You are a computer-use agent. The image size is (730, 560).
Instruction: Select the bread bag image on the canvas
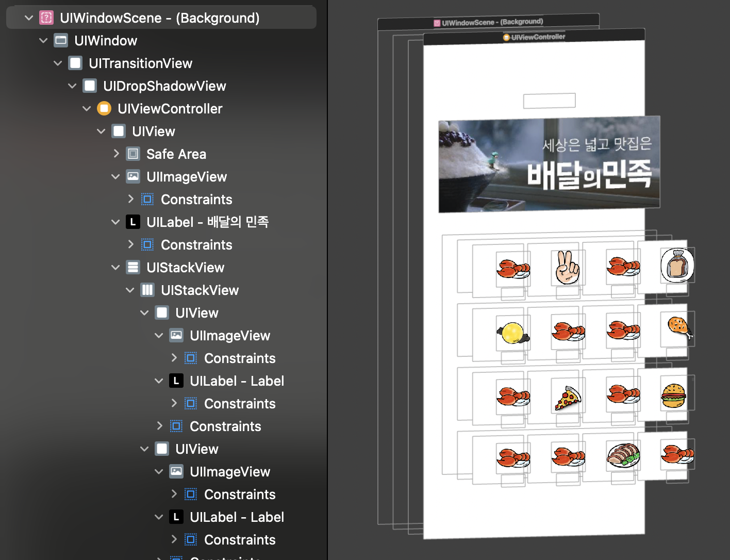[x=677, y=265]
